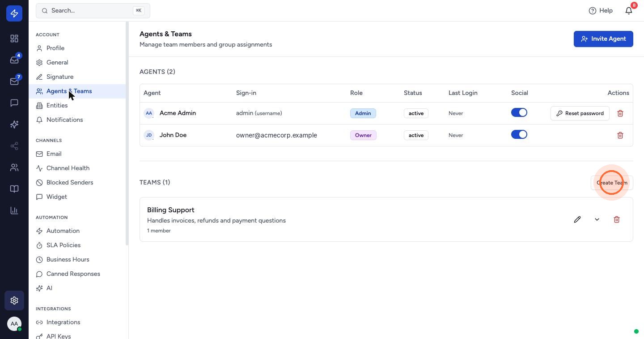Screen dimensions: 644x339
Task: Open Canned Responses page
Action: click(77, 274)
